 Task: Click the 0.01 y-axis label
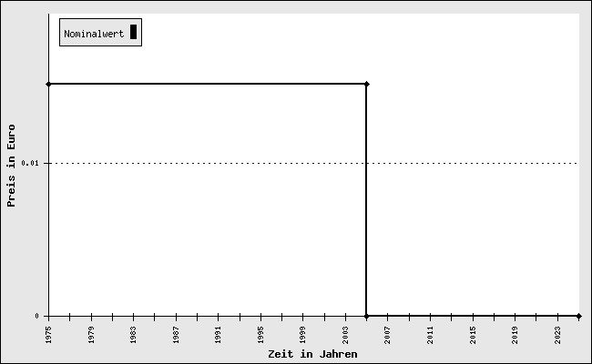tap(30, 163)
